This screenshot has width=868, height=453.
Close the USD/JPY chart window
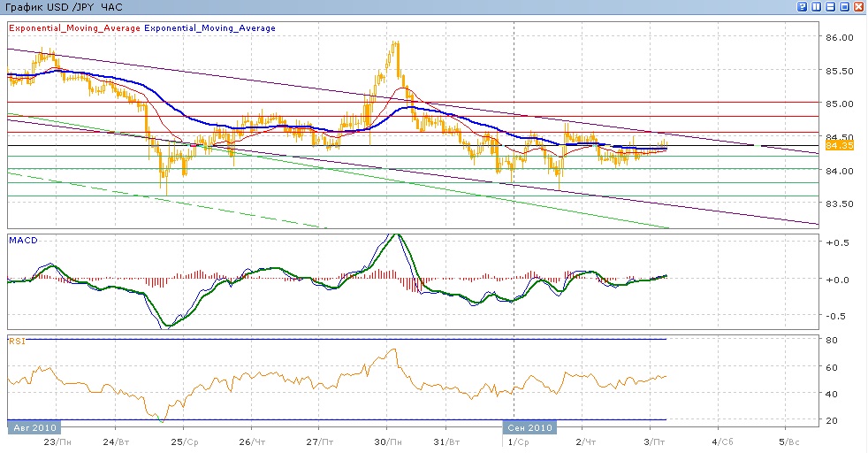pyautogui.click(x=859, y=7)
